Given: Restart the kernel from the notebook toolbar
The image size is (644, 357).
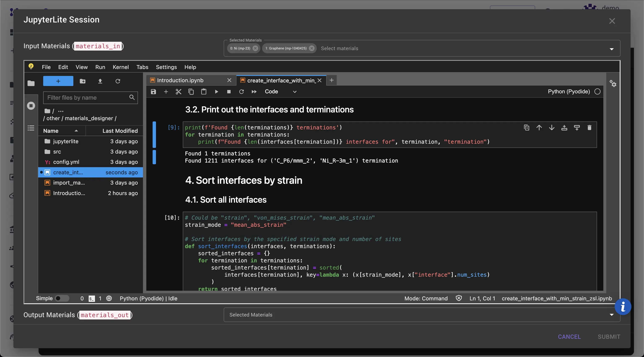Looking at the screenshot, I should 241,92.
